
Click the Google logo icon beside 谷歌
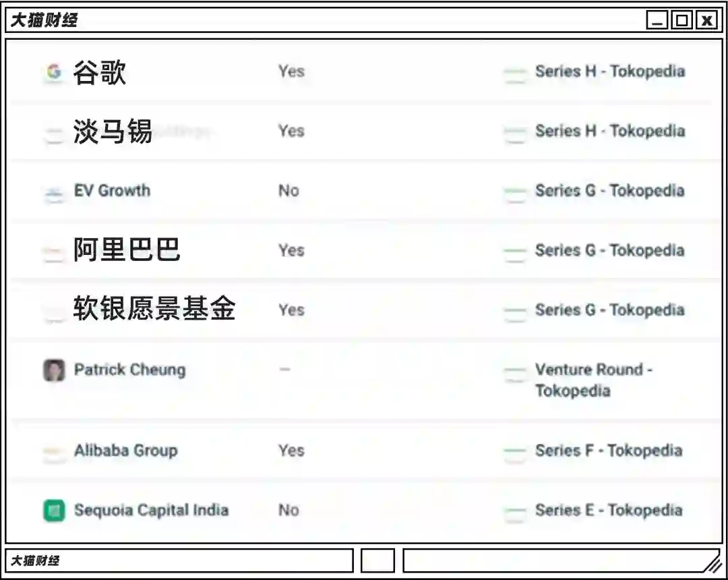[x=55, y=72]
